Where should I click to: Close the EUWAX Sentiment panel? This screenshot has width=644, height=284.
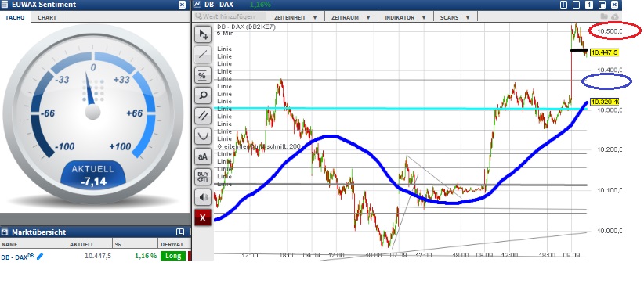click(182, 5)
